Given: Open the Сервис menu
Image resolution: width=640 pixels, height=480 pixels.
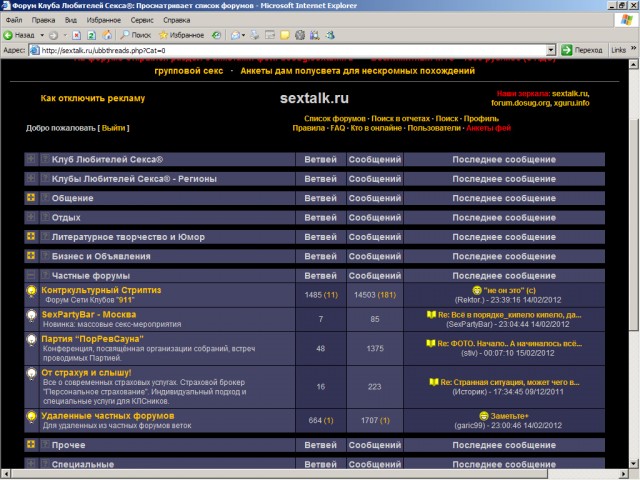Looking at the screenshot, I should (142, 19).
